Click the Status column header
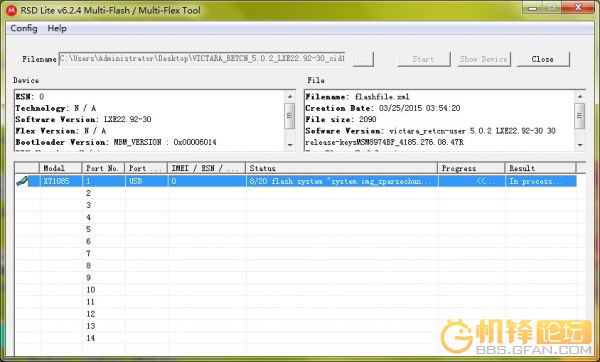600x362 pixels. (341, 168)
